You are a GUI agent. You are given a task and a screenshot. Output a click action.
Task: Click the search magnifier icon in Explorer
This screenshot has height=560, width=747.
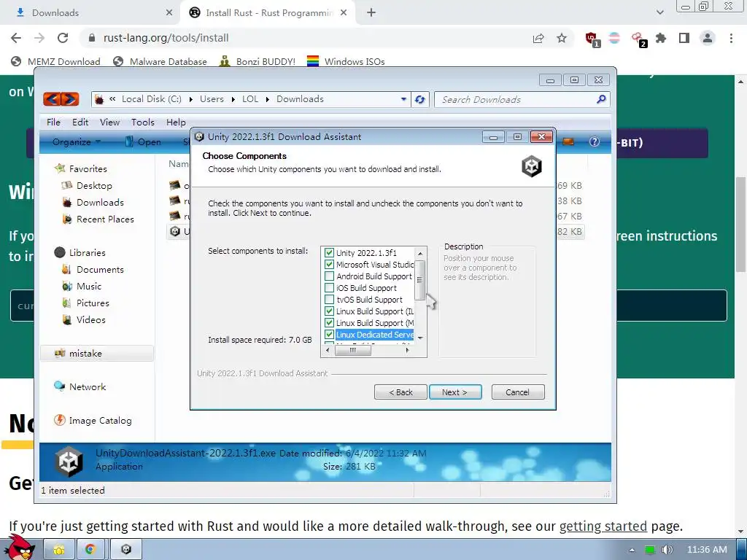tap(601, 99)
